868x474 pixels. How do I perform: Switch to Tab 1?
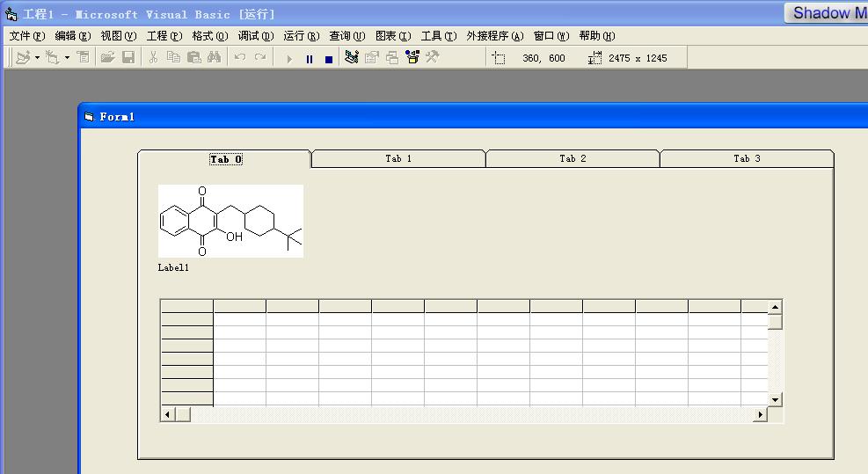[398, 159]
